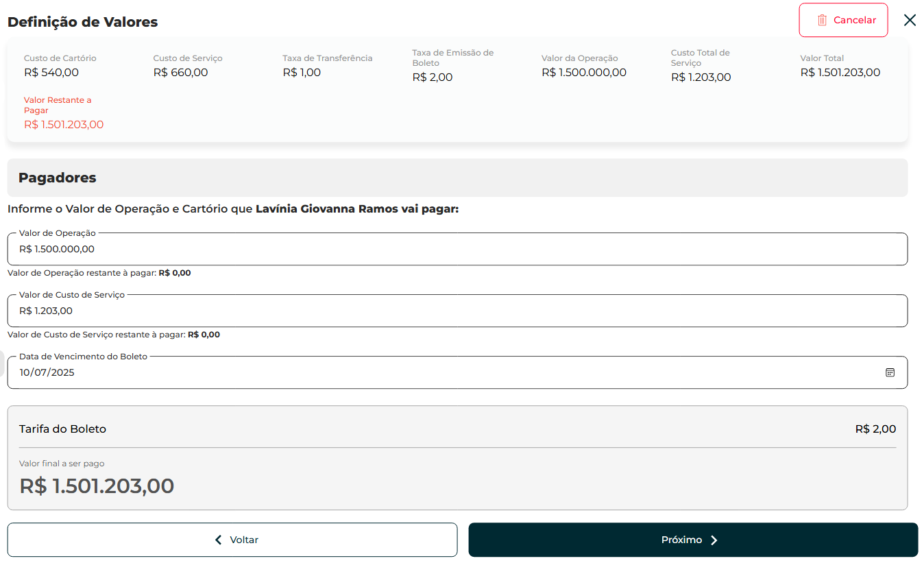The width and height of the screenshot is (924, 563).
Task: Click the Custo Total de Serviço value R$ 1.203,00
Action: tap(701, 77)
